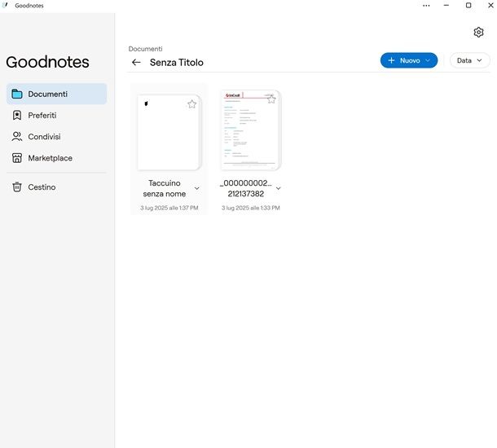497x448 pixels.
Task: Expand options for Taccuino senza nome
Action: [197, 188]
